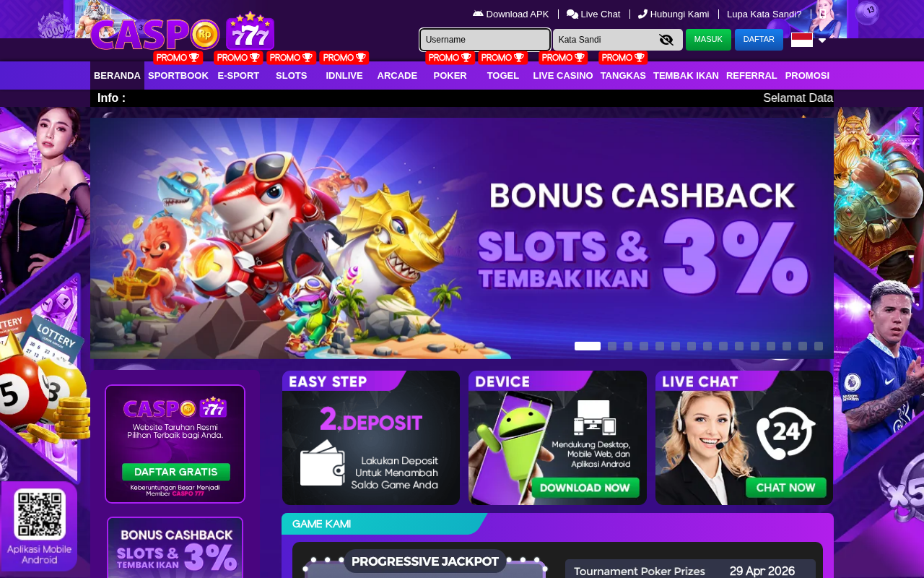
Task: Click the Hubungi Kami phone icon
Action: (x=642, y=14)
